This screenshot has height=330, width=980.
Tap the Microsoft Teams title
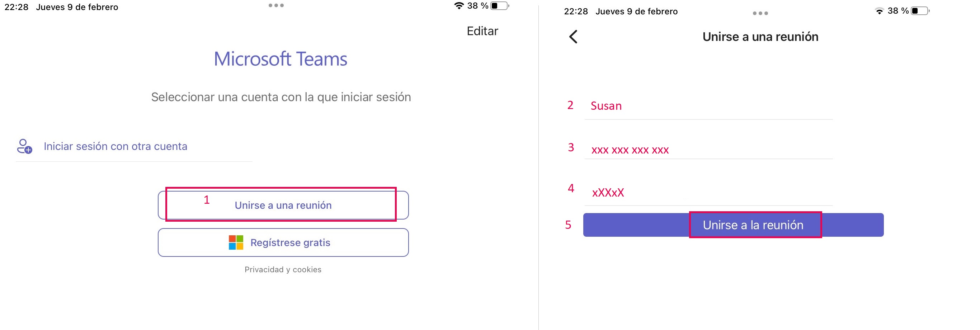point(281,59)
